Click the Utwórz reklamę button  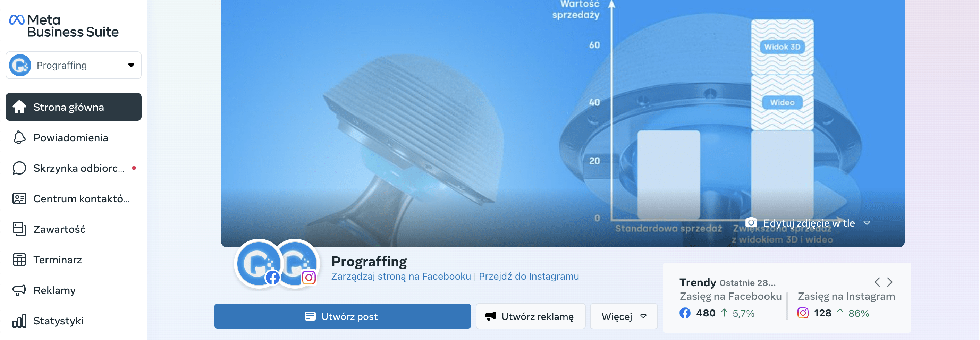click(x=530, y=316)
